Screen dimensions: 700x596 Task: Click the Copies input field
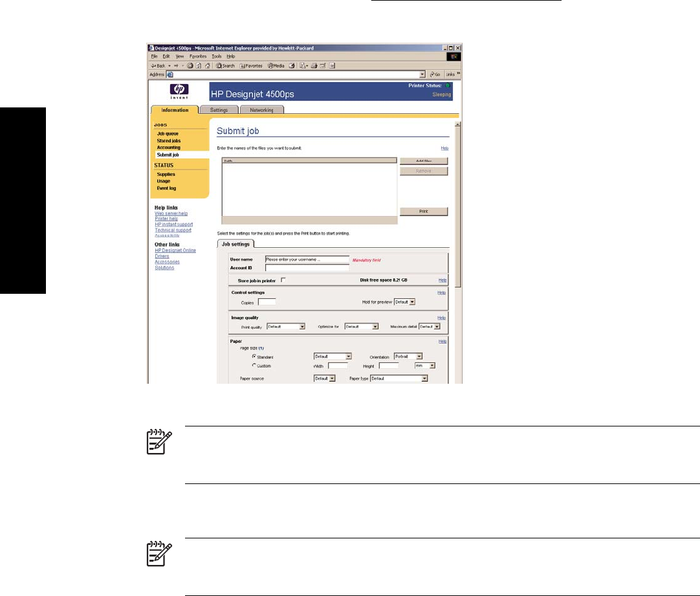[x=267, y=302]
